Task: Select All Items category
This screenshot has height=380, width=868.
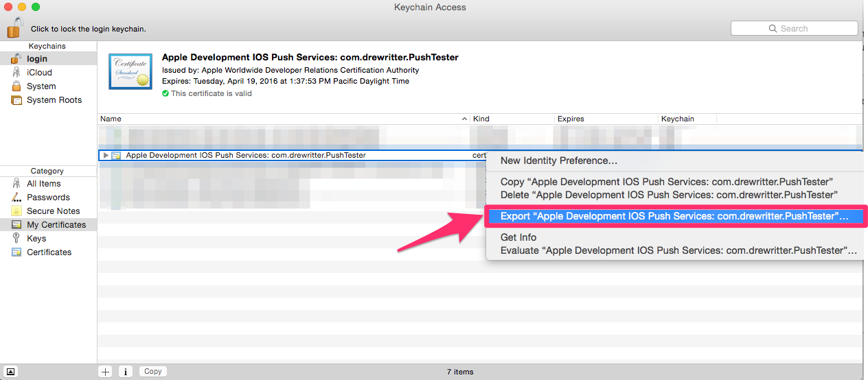Action: [x=43, y=184]
